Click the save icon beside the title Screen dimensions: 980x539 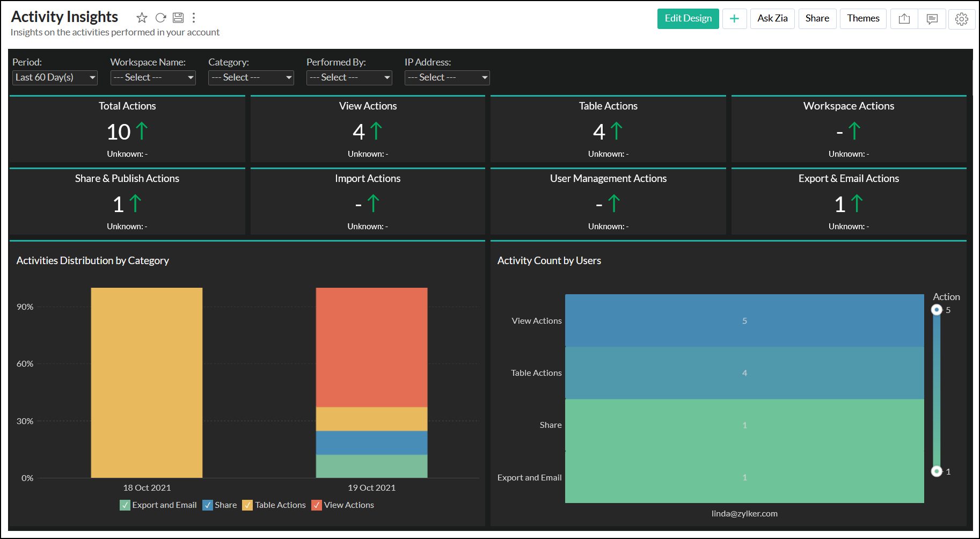point(178,18)
